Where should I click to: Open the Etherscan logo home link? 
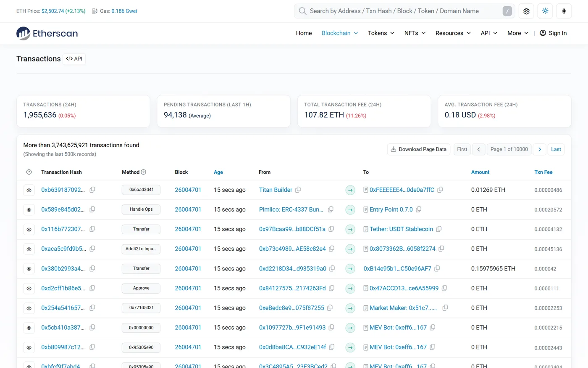[47, 33]
